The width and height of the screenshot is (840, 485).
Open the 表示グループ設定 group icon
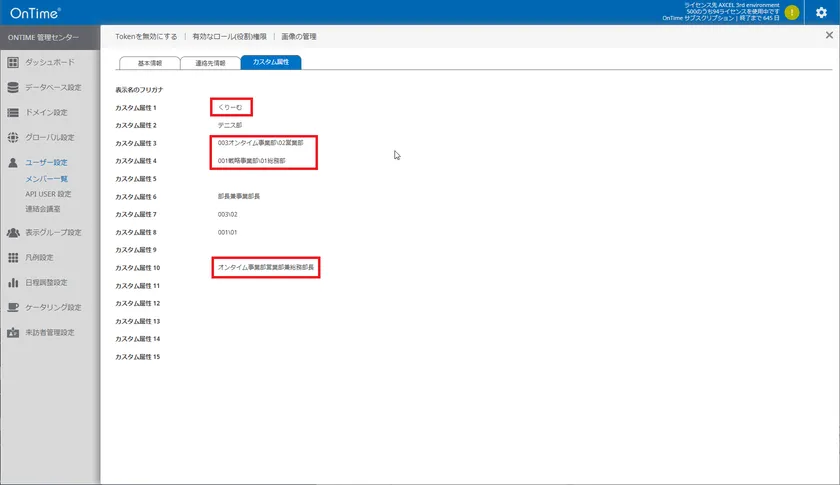pyautogui.click(x=13, y=232)
